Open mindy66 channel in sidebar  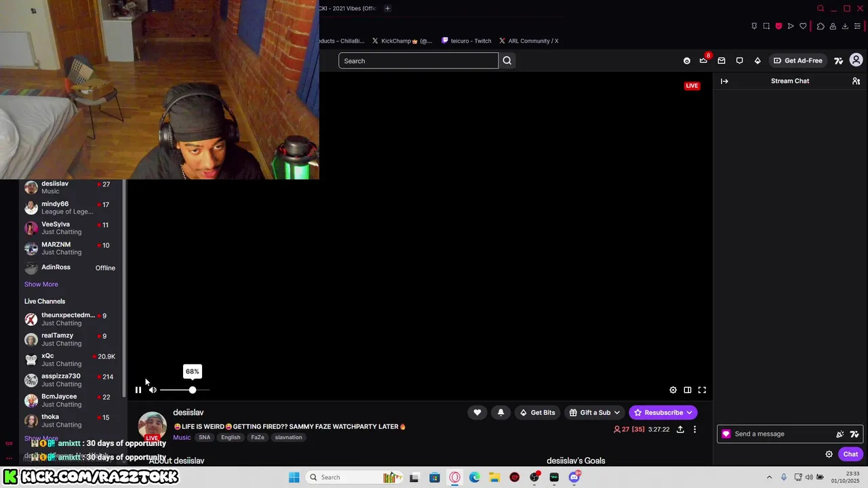point(70,207)
